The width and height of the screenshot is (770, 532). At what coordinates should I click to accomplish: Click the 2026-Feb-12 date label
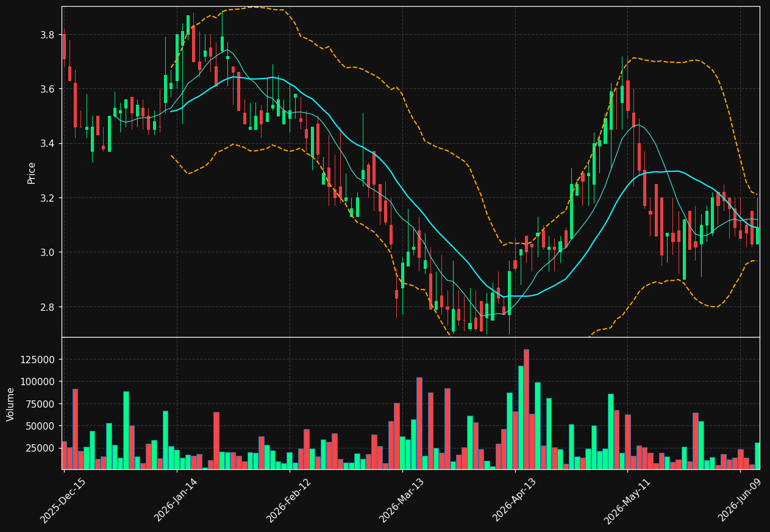point(288,500)
